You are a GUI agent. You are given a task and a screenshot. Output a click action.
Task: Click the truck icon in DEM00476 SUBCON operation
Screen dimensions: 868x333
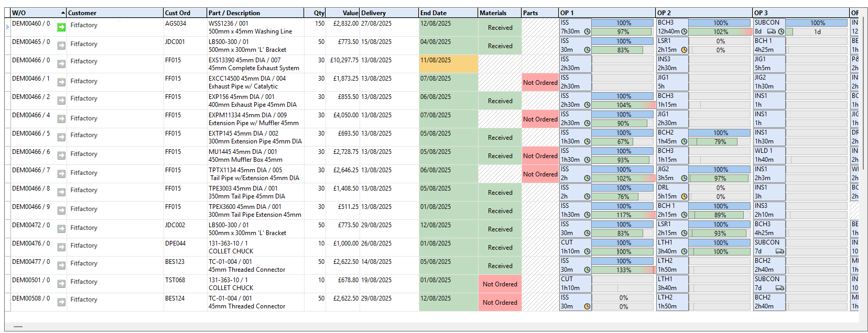click(779, 251)
